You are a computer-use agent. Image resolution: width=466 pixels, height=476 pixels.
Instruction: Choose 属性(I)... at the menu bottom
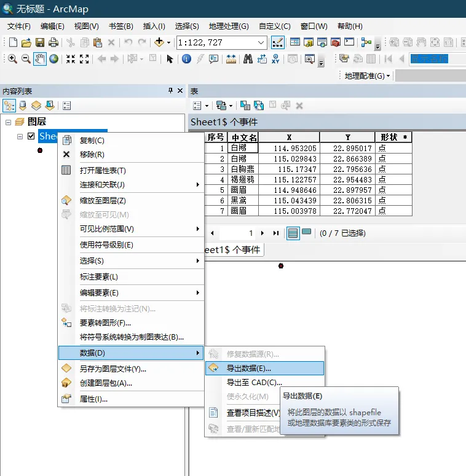pyautogui.click(x=131, y=399)
